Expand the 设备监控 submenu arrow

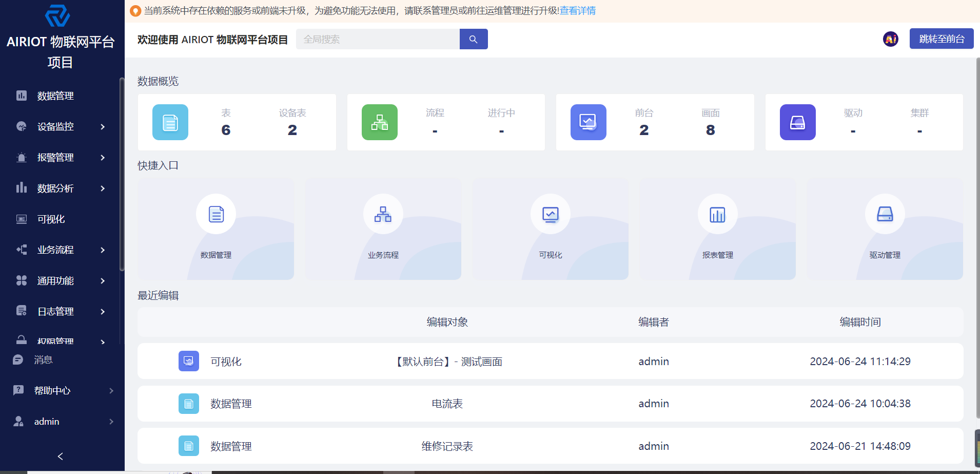point(103,126)
